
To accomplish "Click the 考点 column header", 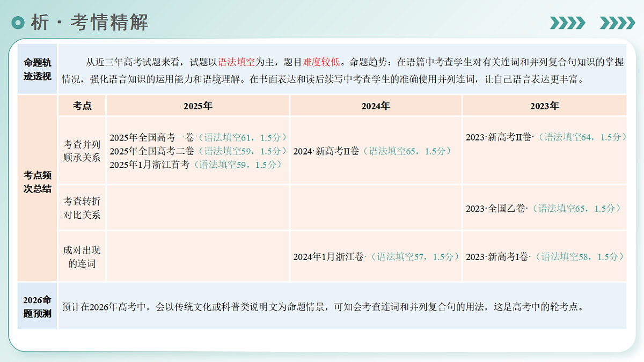I will (x=82, y=106).
